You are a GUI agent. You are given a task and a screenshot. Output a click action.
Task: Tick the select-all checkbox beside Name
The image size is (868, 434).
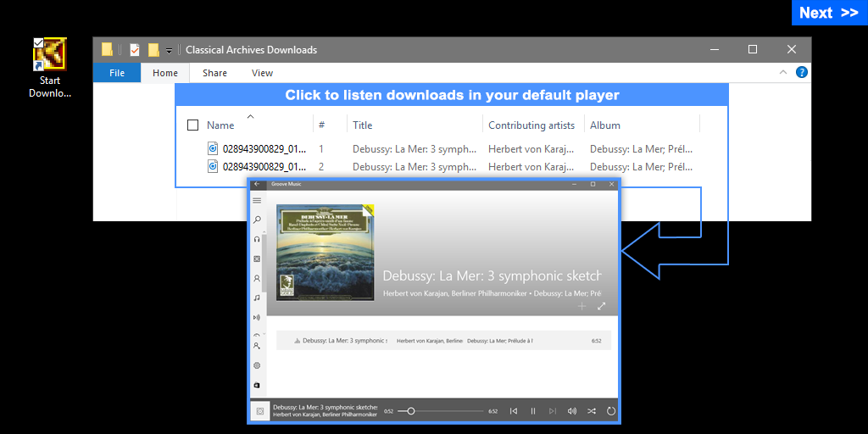pos(193,125)
